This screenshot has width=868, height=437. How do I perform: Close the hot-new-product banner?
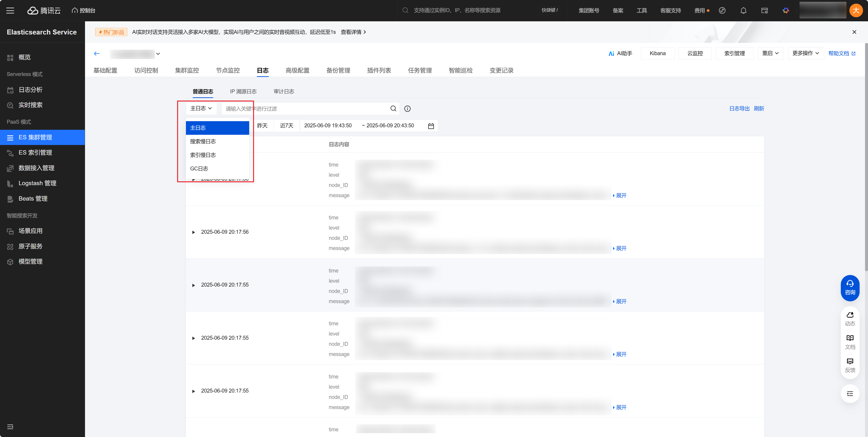coord(854,32)
